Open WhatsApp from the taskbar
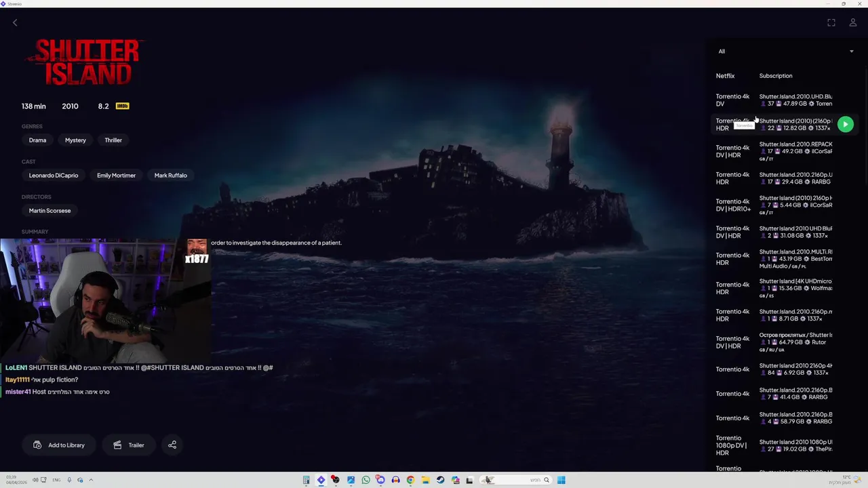The image size is (868, 488). pyautogui.click(x=366, y=481)
